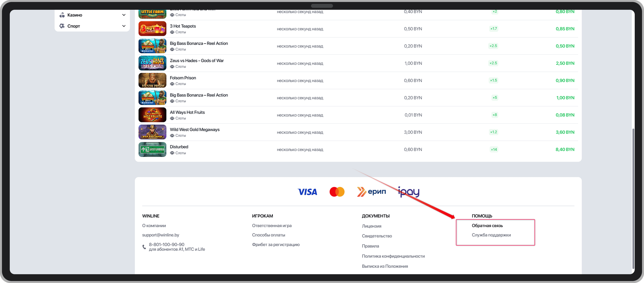The height and width of the screenshot is (283, 644).
Task: Click the phone icon beside 8-801-100-90-90
Action: coord(144,247)
